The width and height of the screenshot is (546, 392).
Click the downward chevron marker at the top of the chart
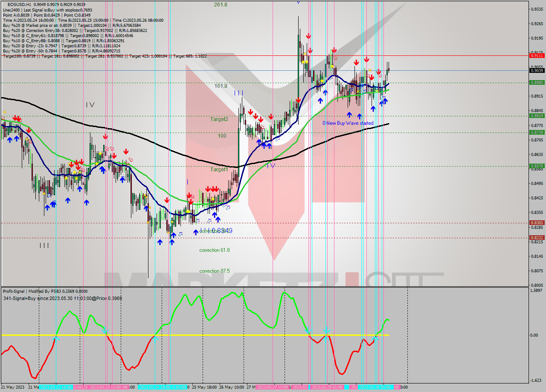(297, 2)
